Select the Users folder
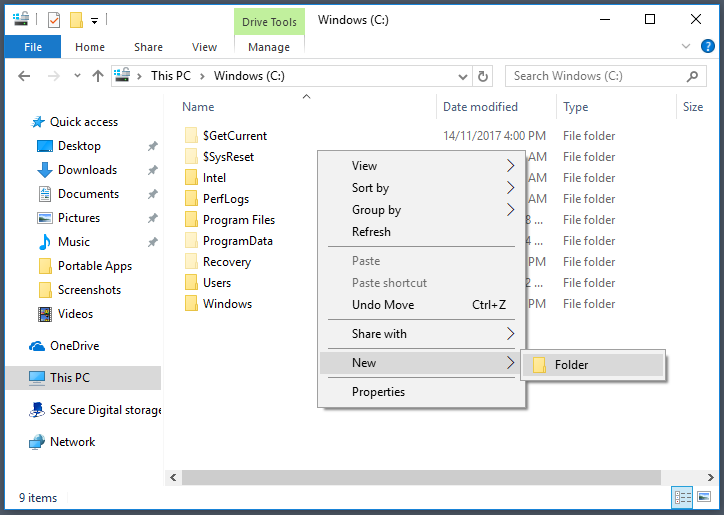The image size is (724, 515). click(217, 283)
